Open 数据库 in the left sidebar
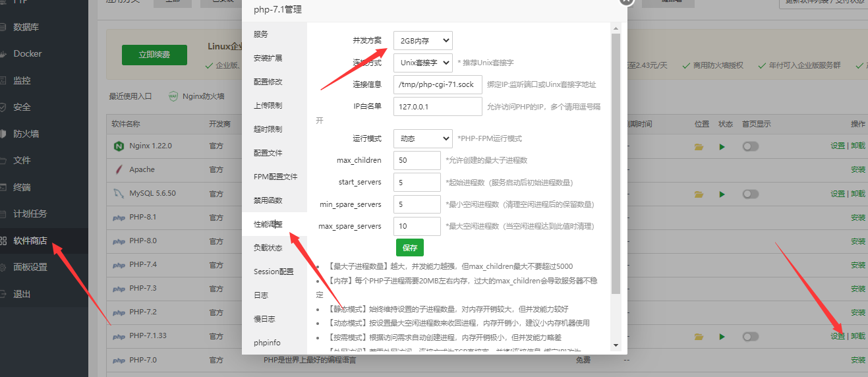This screenshot has height=377, width=868. (26, 27)
